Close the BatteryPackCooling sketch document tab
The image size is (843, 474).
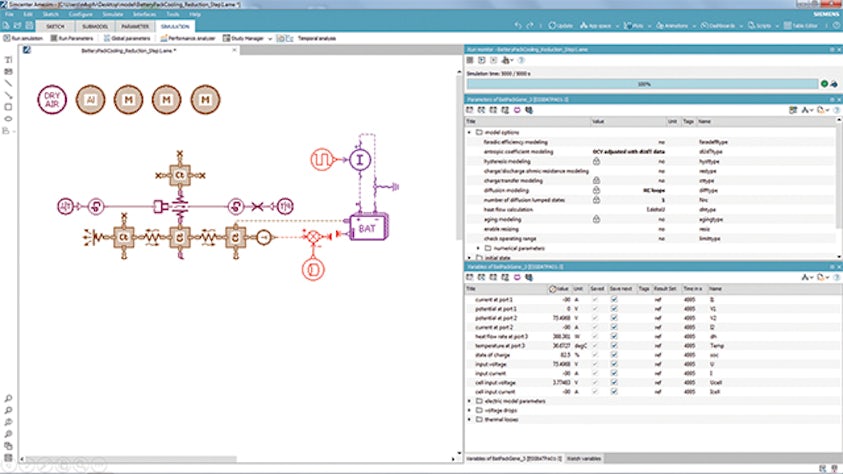click(x=234, y=50)
